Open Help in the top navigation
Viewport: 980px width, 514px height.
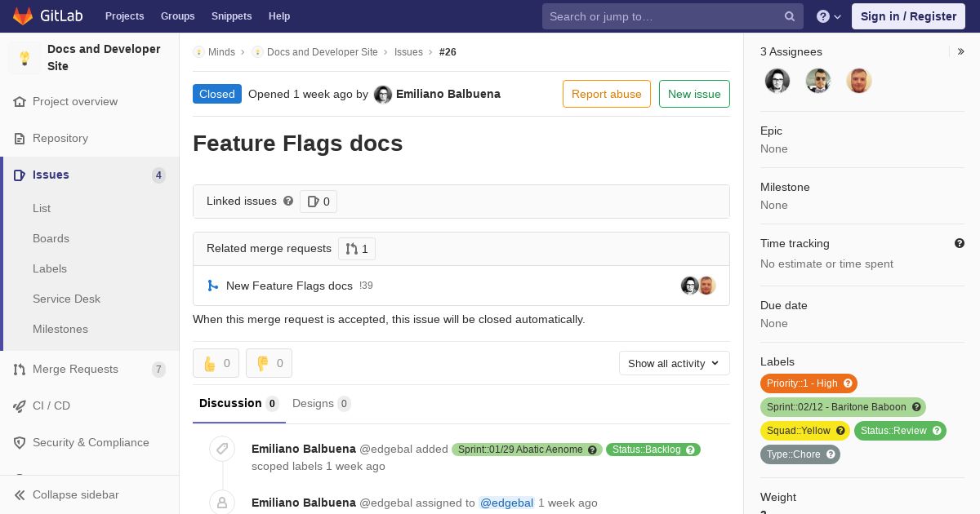279,16
